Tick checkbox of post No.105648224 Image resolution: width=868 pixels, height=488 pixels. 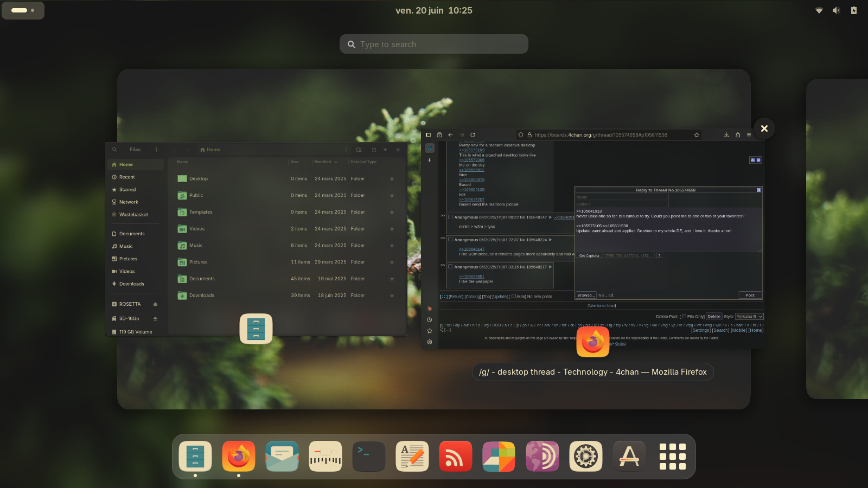(x=450, y=239)
